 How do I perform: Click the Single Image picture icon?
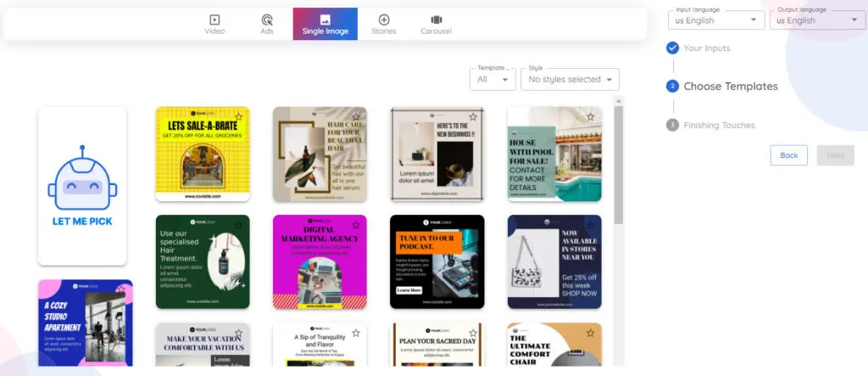(x=325, y=20)
